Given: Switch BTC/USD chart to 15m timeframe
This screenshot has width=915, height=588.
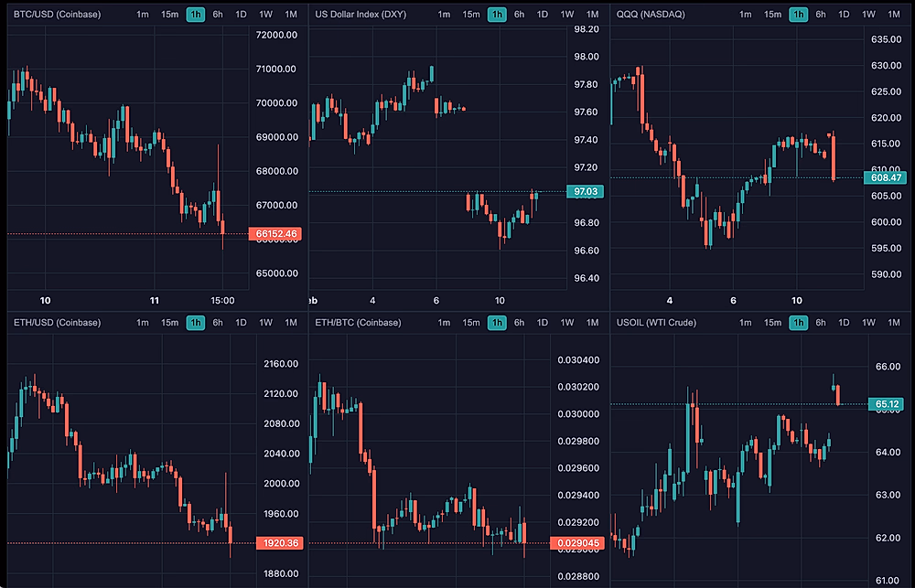Looking at the screenshot, I should (169, 15).
